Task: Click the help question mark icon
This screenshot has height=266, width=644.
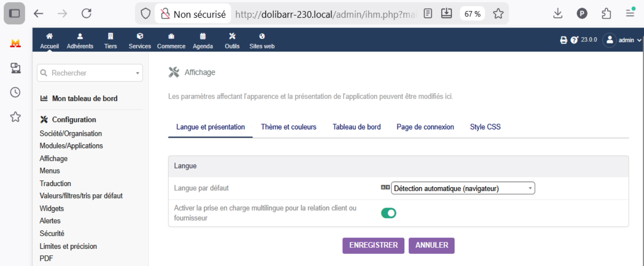Action: [x=574, y=40]
